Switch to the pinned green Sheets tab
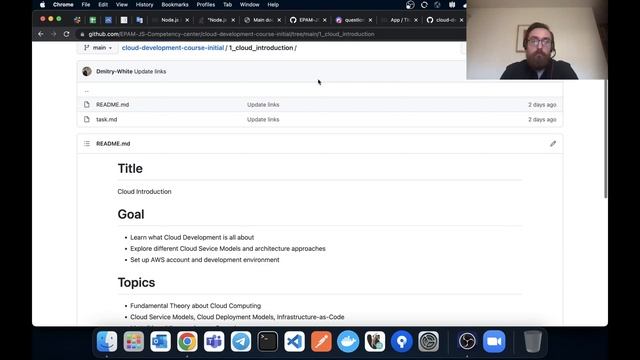 [93, 20]
